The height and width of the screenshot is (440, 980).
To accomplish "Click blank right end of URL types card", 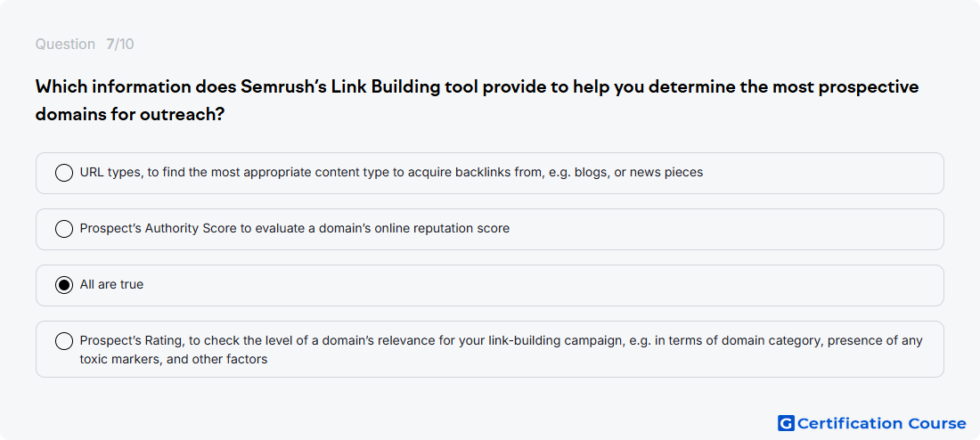I will point(825,173).
